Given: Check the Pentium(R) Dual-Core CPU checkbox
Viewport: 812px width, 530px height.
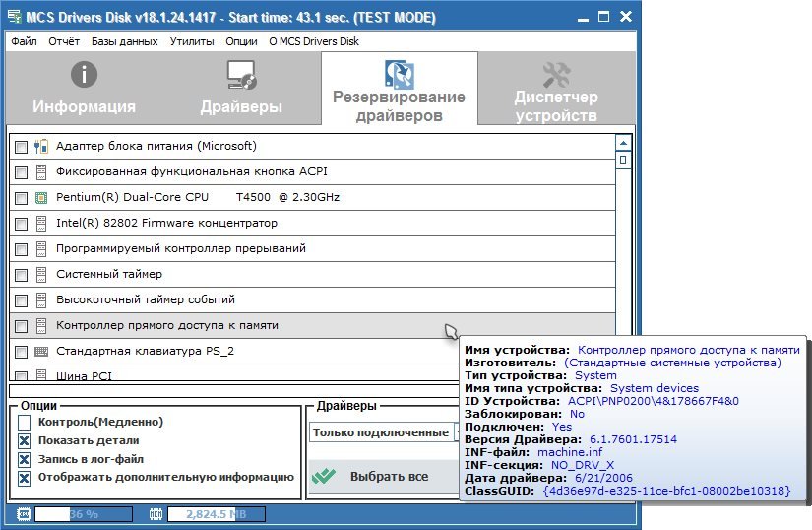Looking at the screenshot, I should (x=22, y=198).
